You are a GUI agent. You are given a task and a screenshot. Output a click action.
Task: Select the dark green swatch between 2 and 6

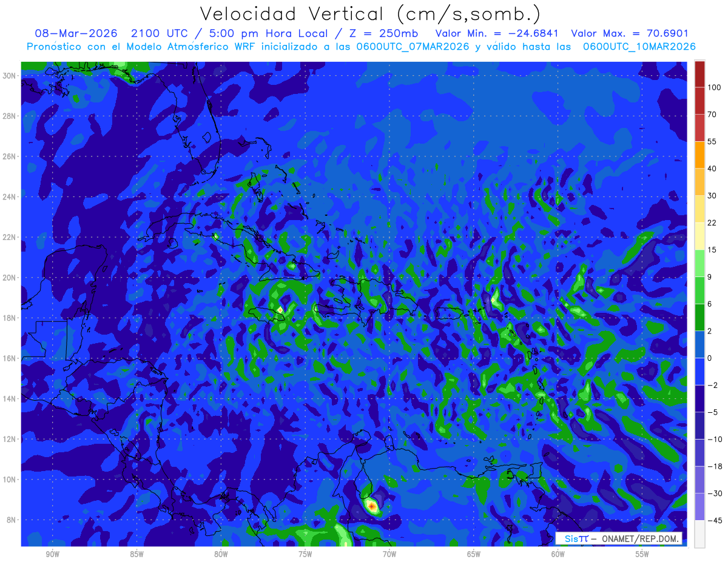[x=699, y=317]
